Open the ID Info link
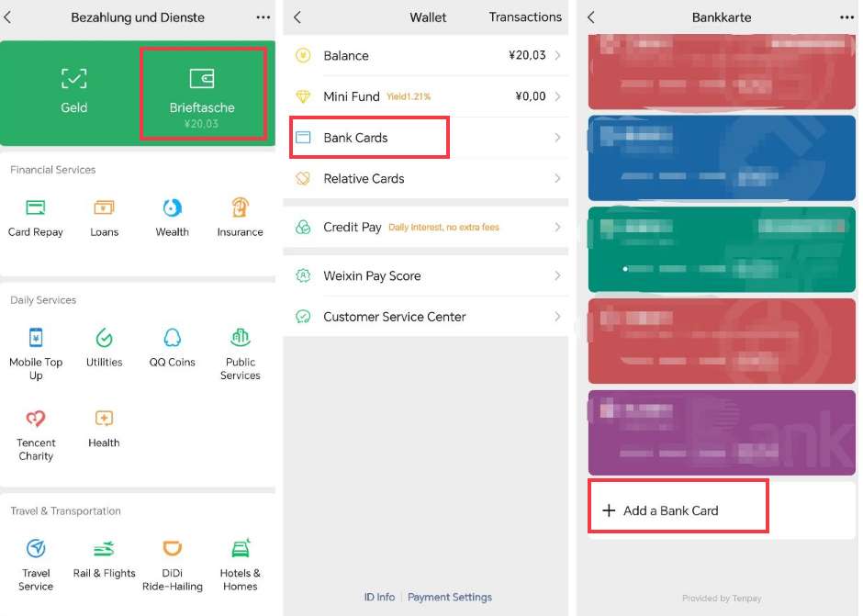 [x=379, y=597]
